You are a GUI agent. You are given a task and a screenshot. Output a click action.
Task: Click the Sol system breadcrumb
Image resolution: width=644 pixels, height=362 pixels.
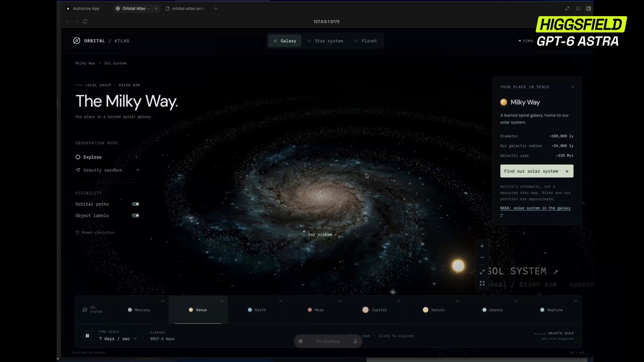pos(115,63)
